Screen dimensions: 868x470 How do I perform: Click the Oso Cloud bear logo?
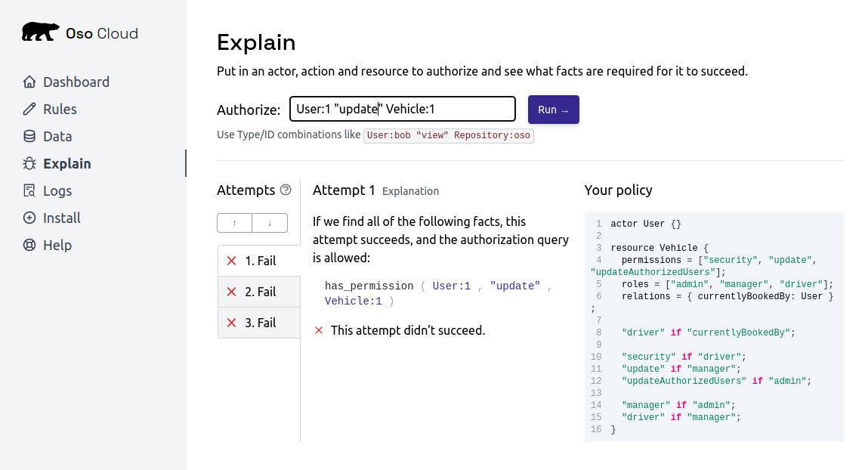coord(39,30)
